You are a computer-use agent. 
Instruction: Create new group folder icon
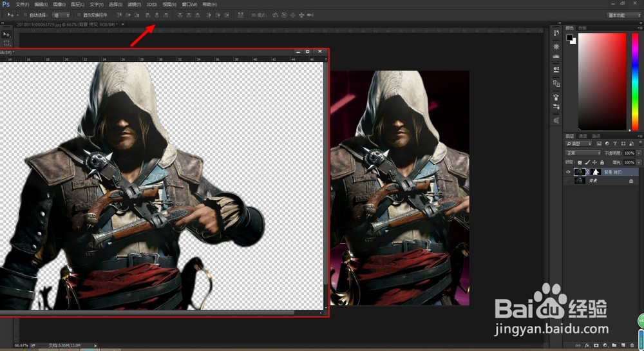point(614,346)
